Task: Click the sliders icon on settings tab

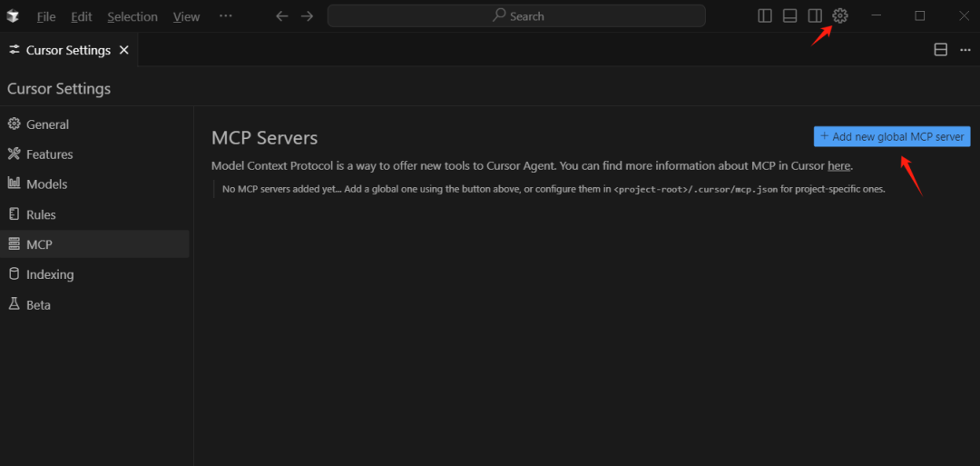Action: pos(15,50)
